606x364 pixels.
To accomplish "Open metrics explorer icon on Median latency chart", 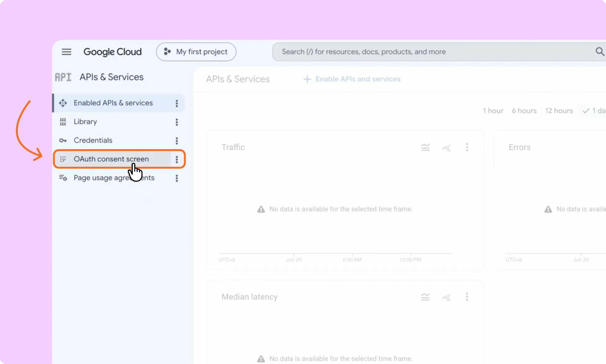I will pyautogui.click(x=446, y=297).
